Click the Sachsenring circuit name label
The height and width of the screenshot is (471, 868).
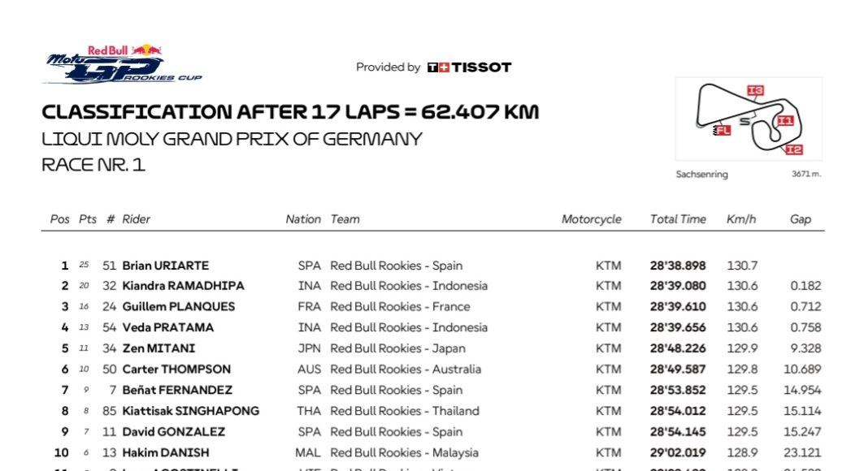click(701, 175)
